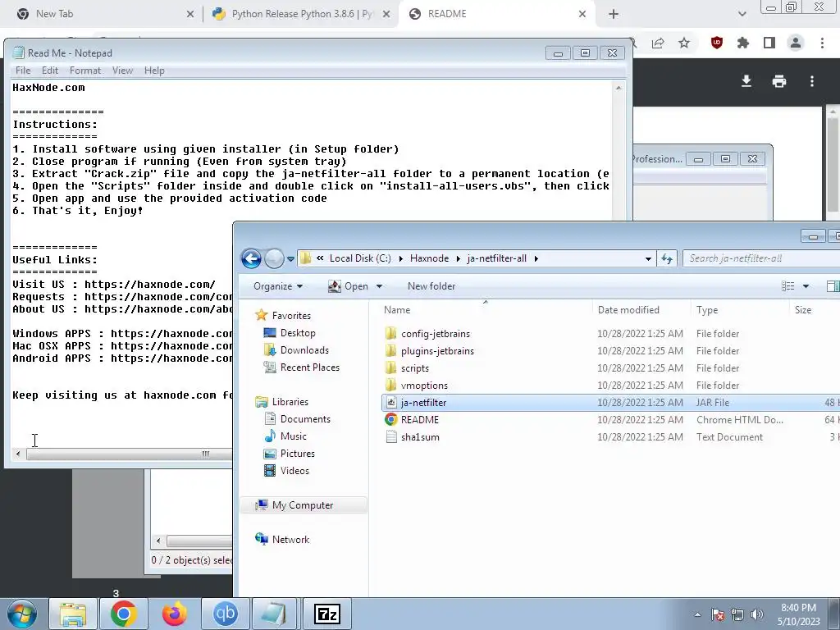Select the sha1sum text document
Screen dimensions: 840x630
(420, 436)
